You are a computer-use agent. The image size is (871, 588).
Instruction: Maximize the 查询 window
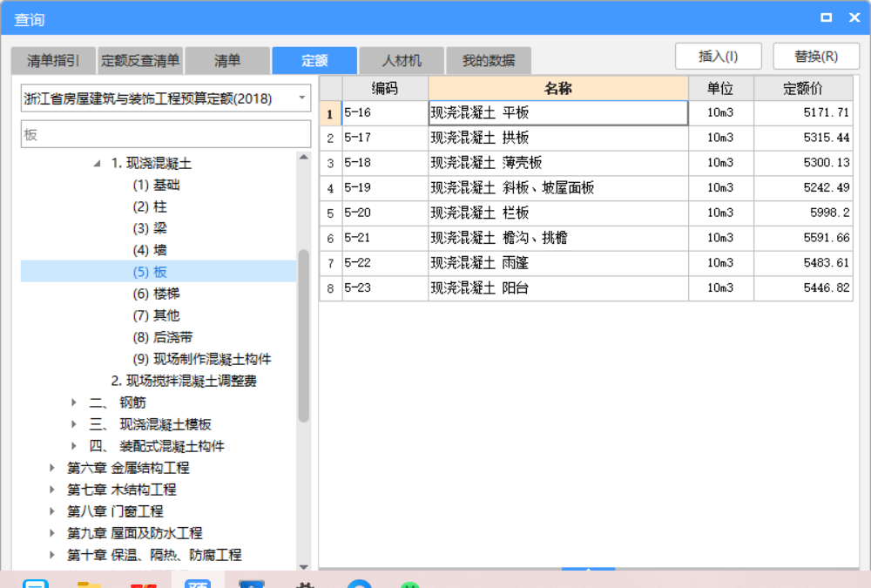coord(827,17)
